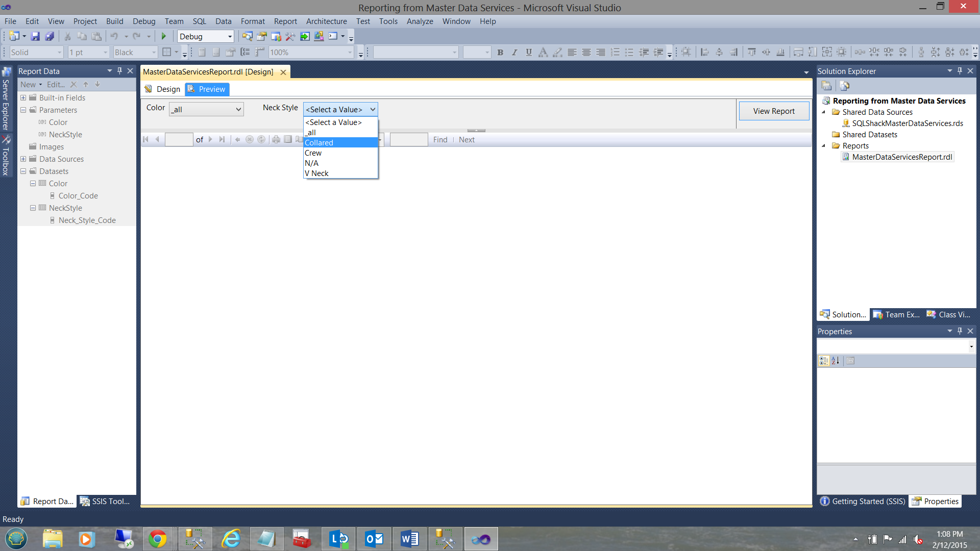Expand the Built-in Fields node
The image size is (980, 551).
tap(23, 97)
